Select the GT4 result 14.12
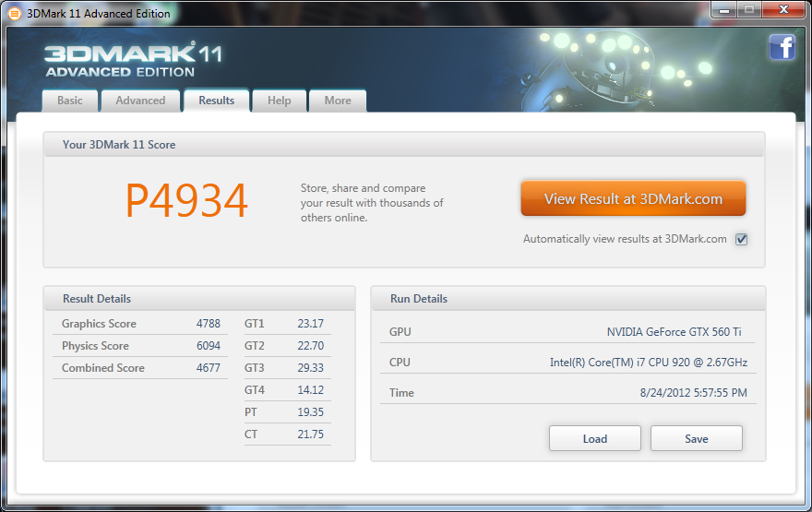Image resolution: width=812 pixels, height=512 pixels. (x=310, y=390)
